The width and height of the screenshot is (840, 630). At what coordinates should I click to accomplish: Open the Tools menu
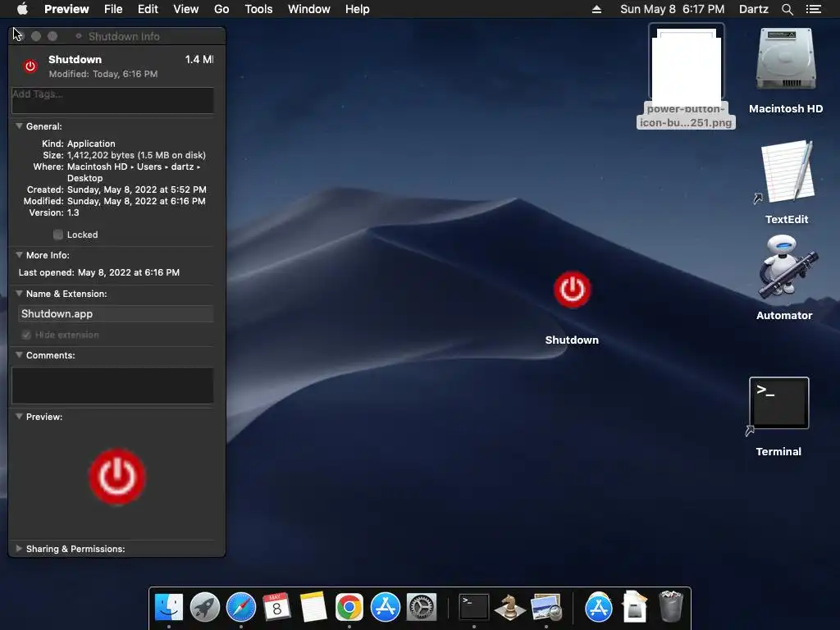(258, 9)
